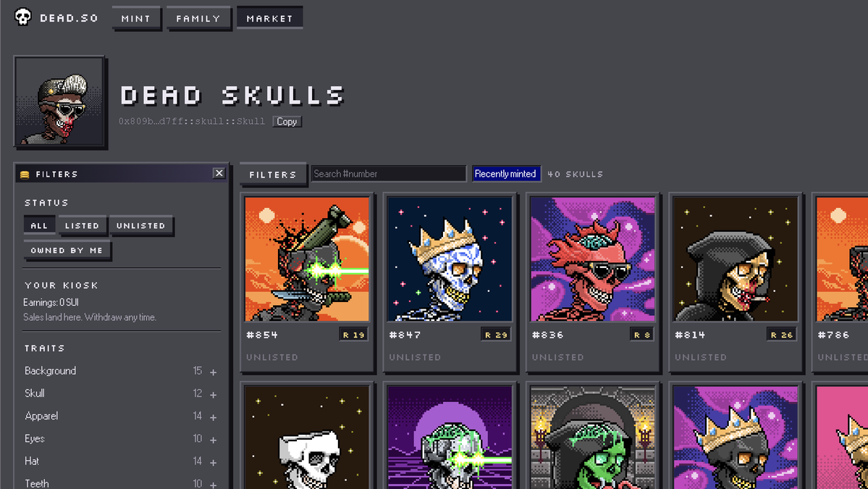Expand the Eyes trait with plus
The image size is (868, 489).
pos(213,440)
